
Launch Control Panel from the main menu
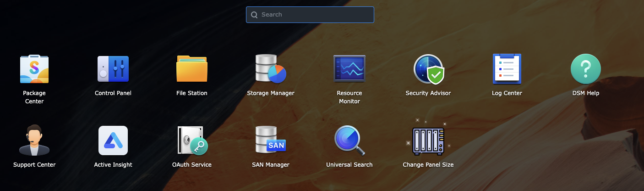tap(113, 69)
